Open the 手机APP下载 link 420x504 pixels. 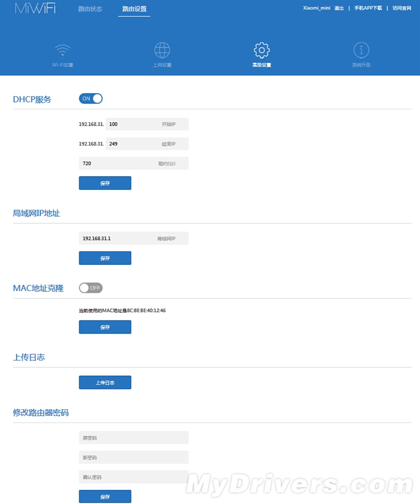(367, 8)
